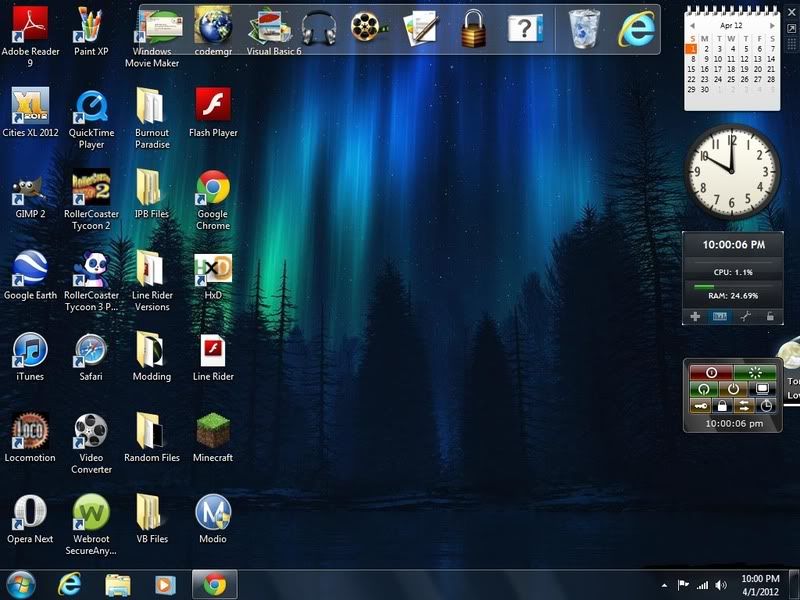Show hidden system tray icons

coord(664,585)
